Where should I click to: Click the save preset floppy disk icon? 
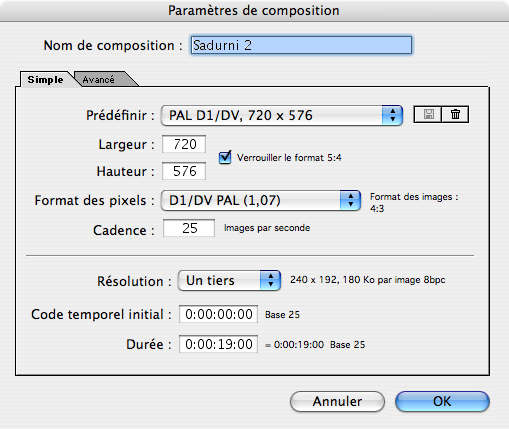428,114
